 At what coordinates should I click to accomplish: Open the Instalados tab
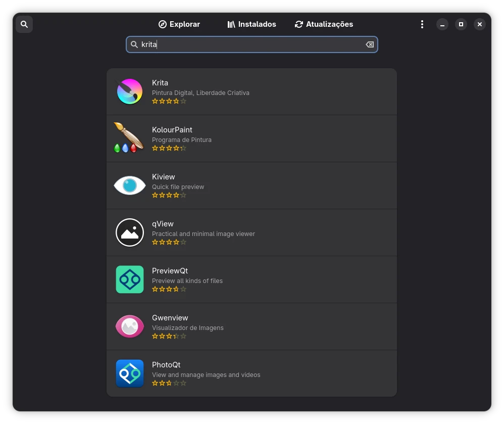click(251, 24)
